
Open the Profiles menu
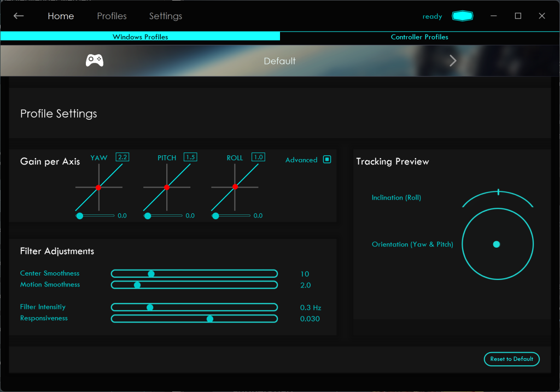pyautogui.click(x=112, y=16)
